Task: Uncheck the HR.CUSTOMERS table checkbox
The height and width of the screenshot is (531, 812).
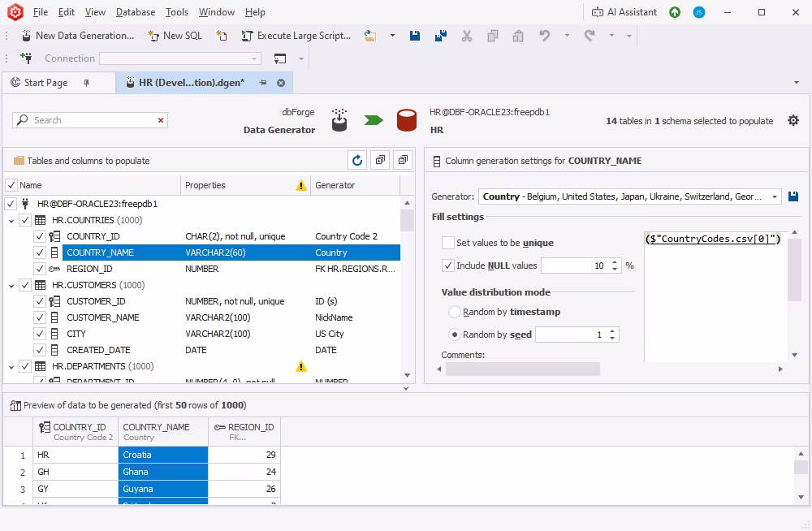Action: [x=25, y=285]
